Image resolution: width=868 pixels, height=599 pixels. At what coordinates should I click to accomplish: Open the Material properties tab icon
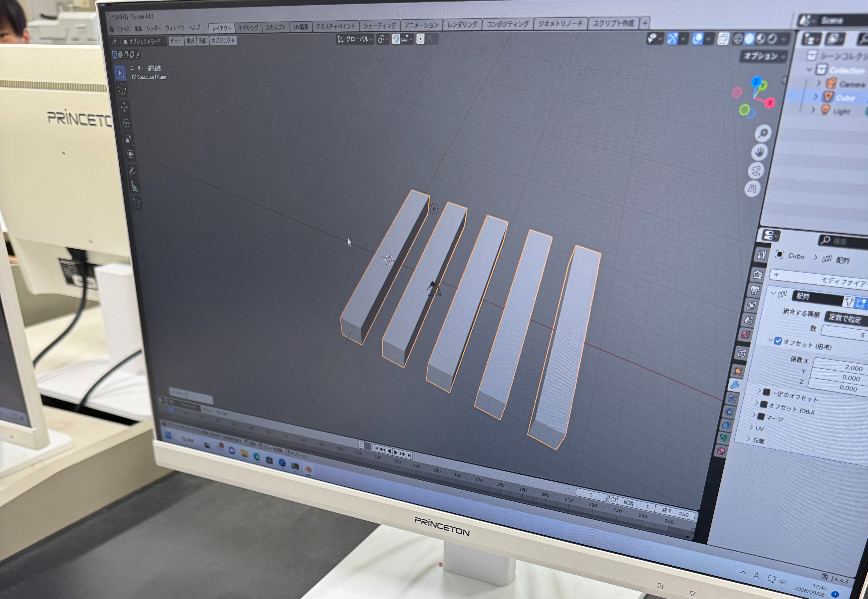point(721,451)
